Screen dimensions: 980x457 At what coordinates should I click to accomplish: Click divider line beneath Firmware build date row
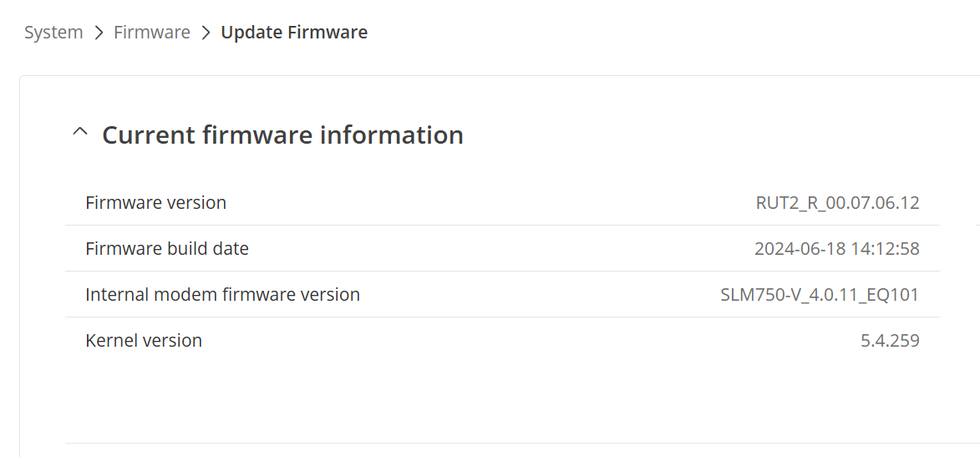coord(501,272)
